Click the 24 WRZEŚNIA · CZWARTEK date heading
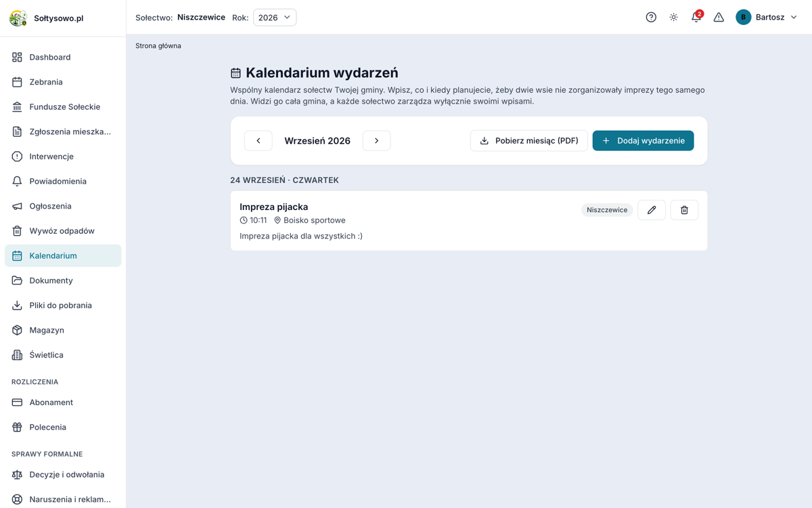This screenshot has width=812, height=508. [284, 180]
